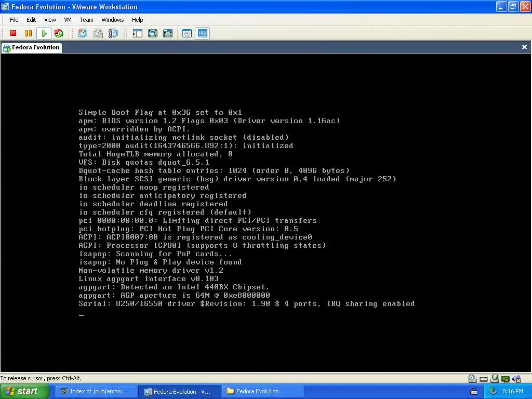Click the CD-ROM device icon in status bar
532x399 pixels.
[x=473, y=379]
